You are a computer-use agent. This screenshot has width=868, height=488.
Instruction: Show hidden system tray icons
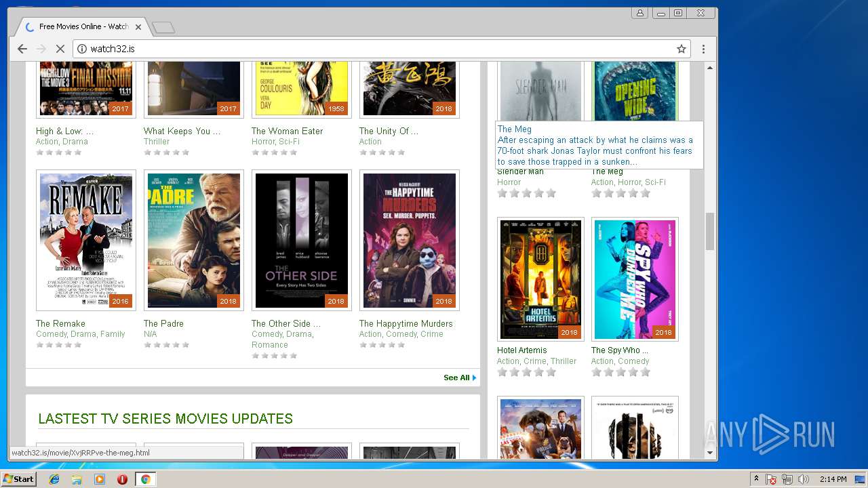756,479
